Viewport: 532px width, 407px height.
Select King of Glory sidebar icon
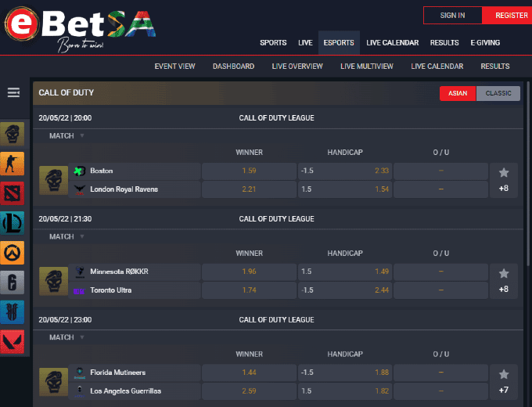point(13,312)
